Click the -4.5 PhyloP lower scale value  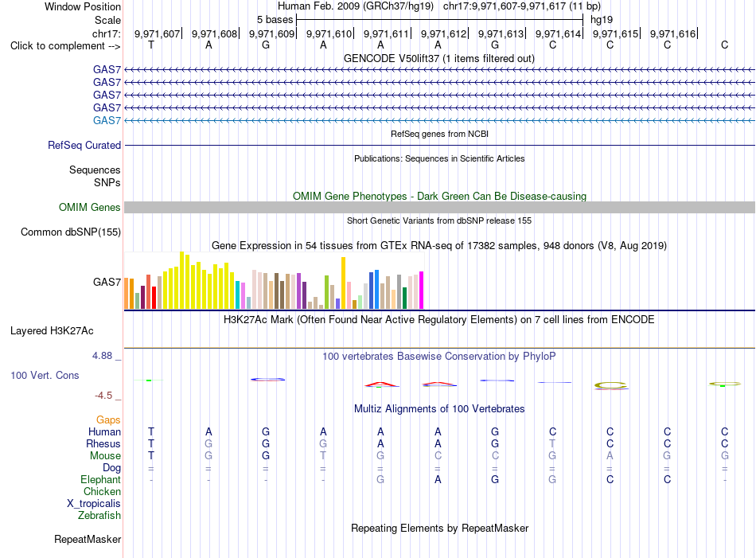click(x=103, y=396)
